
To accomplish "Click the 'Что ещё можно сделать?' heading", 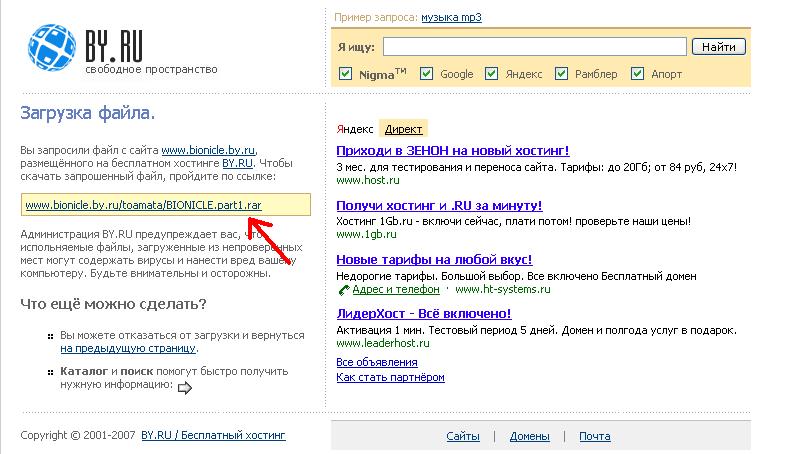I will 113,304.
